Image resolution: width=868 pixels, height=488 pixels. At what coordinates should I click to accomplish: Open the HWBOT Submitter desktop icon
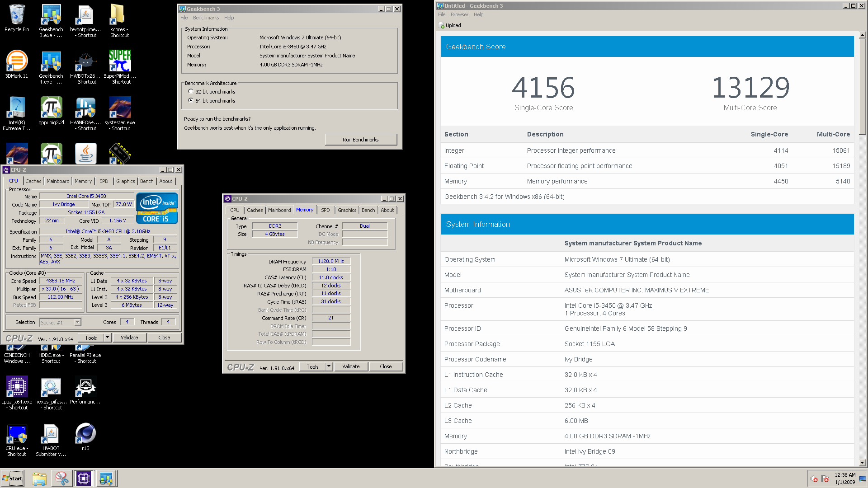[51, 441]
